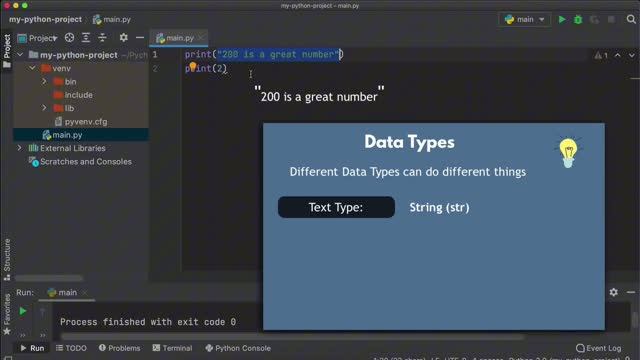Open the Event Log
The width and height of the screenshot is (640, 360).
(599, 348)
